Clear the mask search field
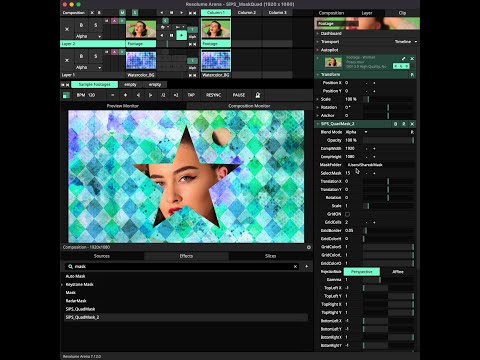Viewport: 480px width, 360px height. (295, 266)
